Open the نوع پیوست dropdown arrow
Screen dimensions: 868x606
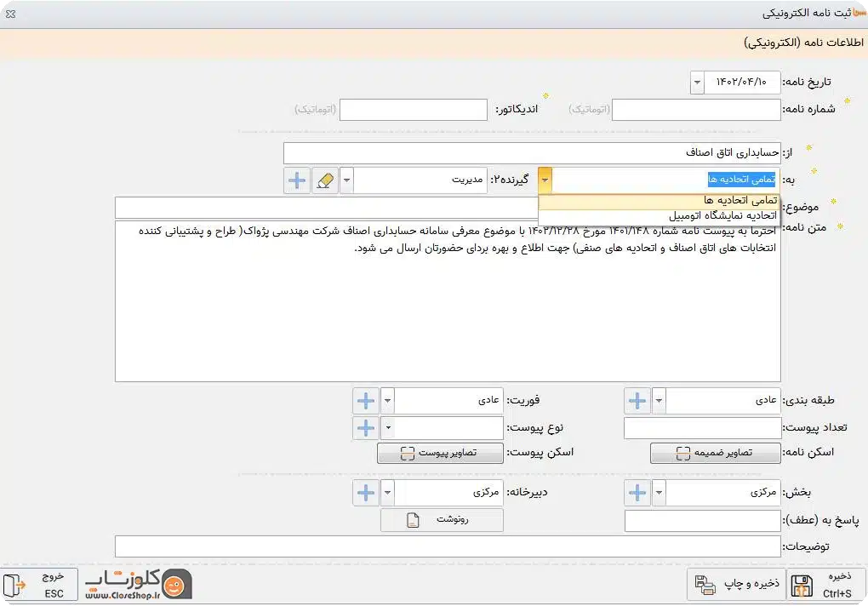(x=387, y=428)
